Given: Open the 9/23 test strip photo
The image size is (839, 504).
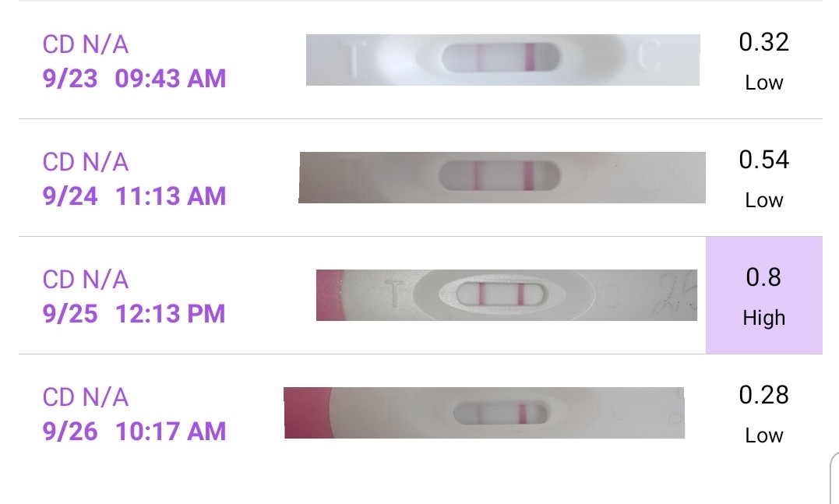Looking at the screenshot, I should coord(502,60).
